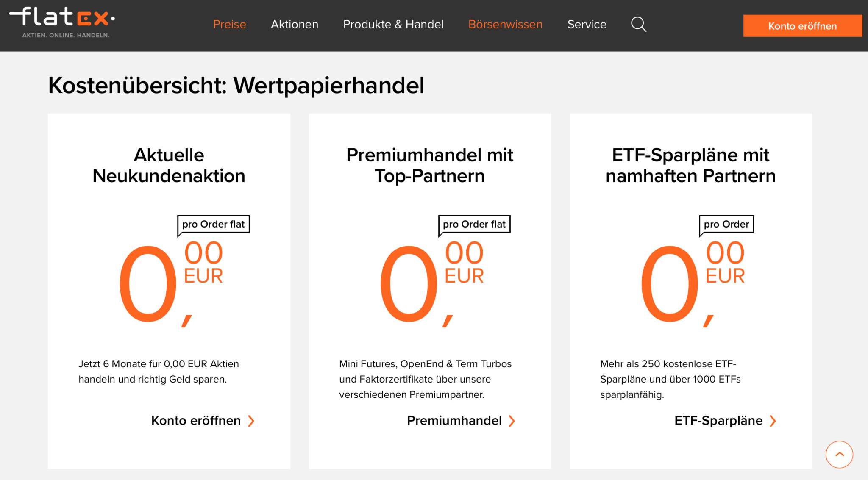Viewport: 868px width, 480px height.
Task: Open the Börsenwissen menu
Action: click(505, 25)
